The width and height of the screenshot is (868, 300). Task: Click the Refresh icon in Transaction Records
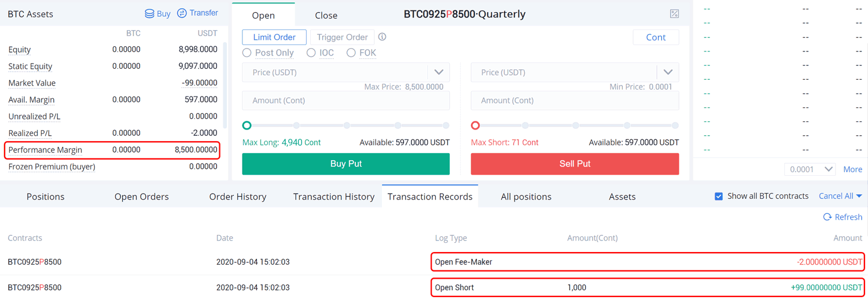(827, 217)
